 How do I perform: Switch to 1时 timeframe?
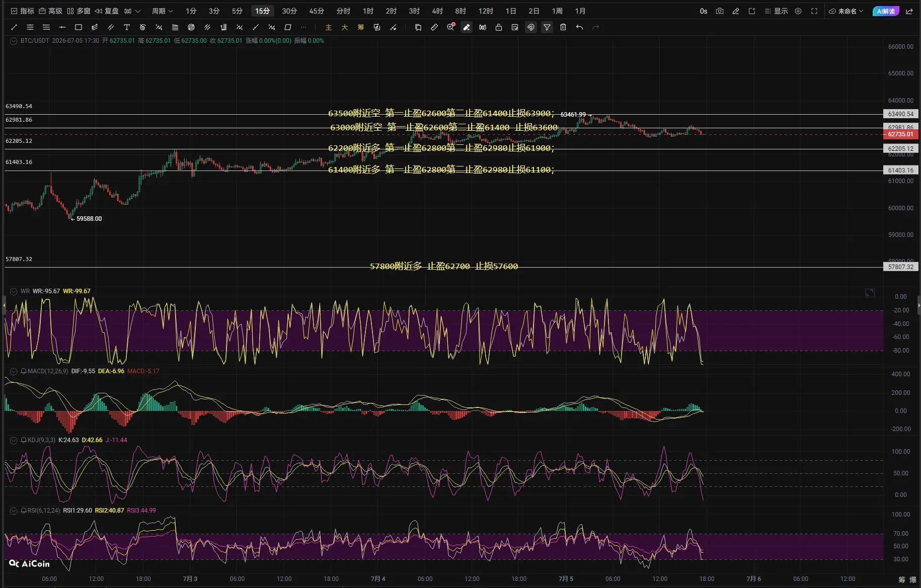click(368, 11)
